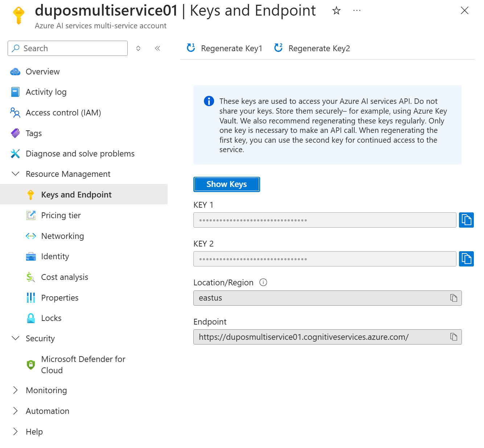Click the search magnifier icon
This screenshot has width=484, height=448.
(16, 48)
